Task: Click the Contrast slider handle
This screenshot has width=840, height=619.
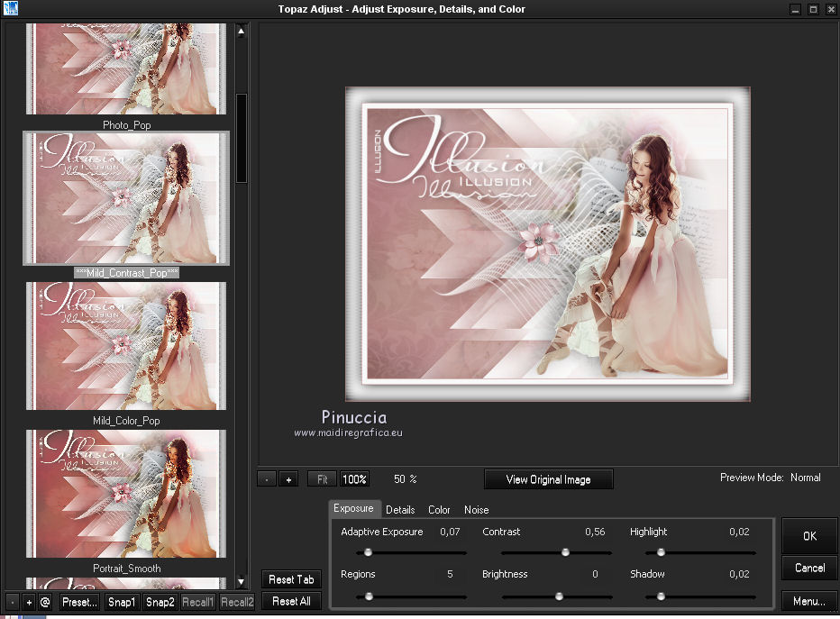Action: 565,552
